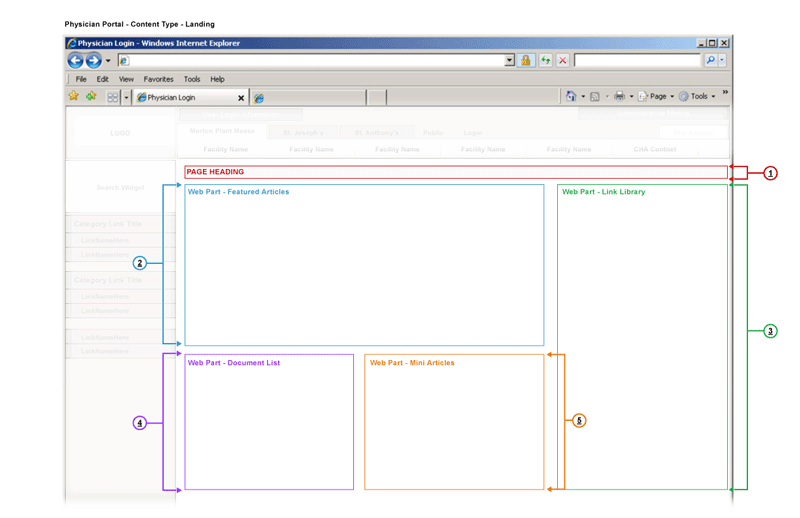Click the User Login Information bar
Screen dimensions: 800x518
coord(241,114)
